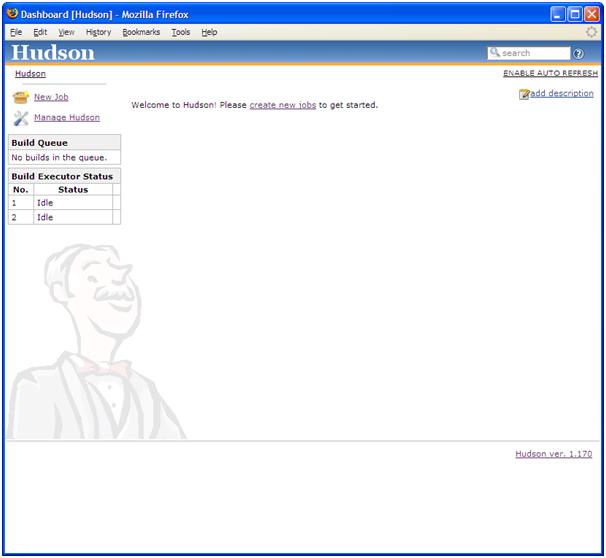Open the History menu
Image resolution: width=606 pixels, height=558 pixels.
click(99, 32)
